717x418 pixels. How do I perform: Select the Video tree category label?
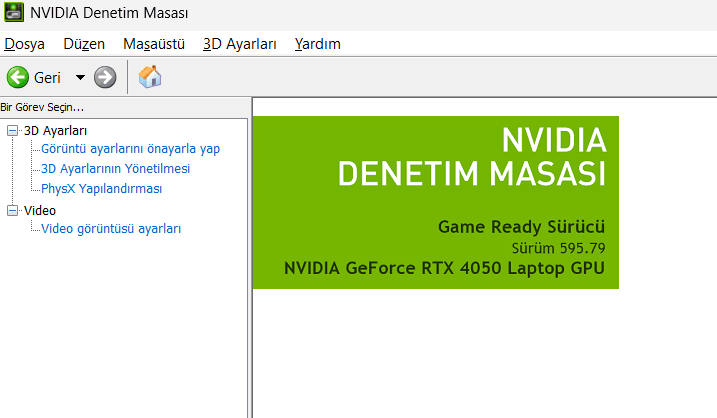(40, 210)
